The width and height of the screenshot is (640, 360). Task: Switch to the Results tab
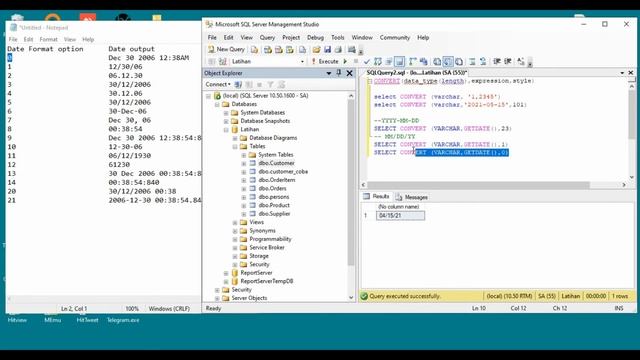(x=377, y=197)
